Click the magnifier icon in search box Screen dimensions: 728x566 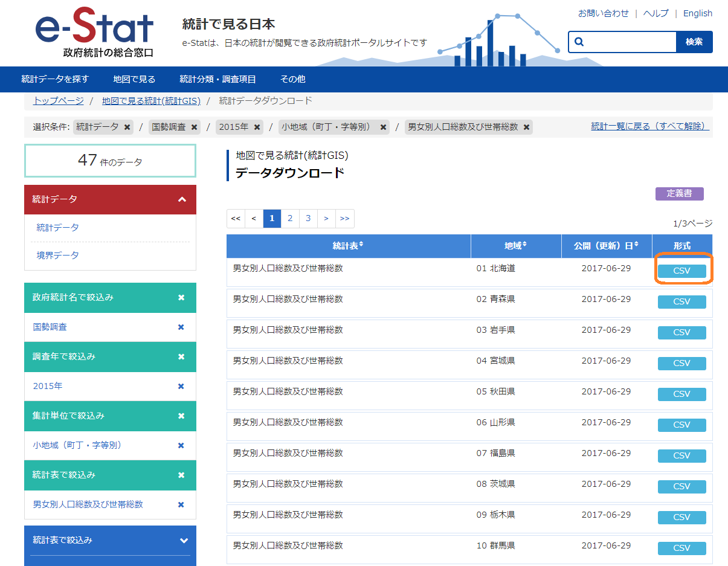pos(579,42)
